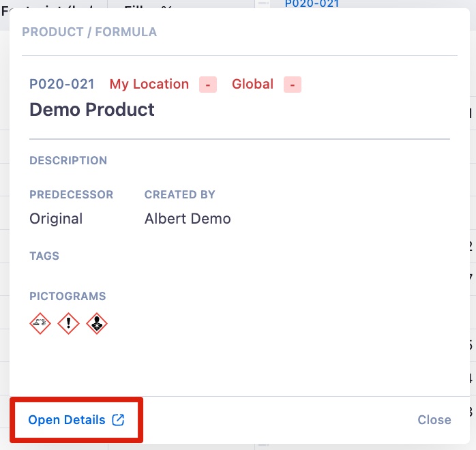Click the Albert Demo creator name
Screen dimensions: 476x450
[188, 219]
